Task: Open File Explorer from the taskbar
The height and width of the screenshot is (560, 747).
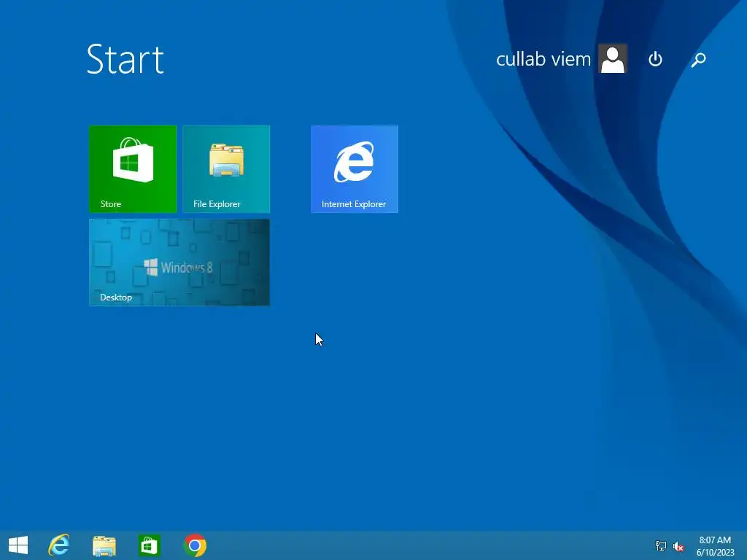Action: pyautogui.click(x=104, y=545)
